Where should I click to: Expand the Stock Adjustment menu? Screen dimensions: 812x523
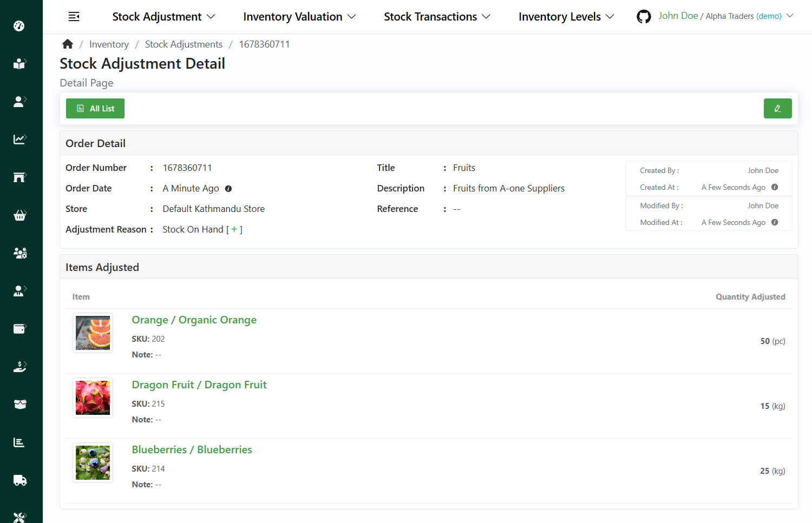[x=163, y=17]
